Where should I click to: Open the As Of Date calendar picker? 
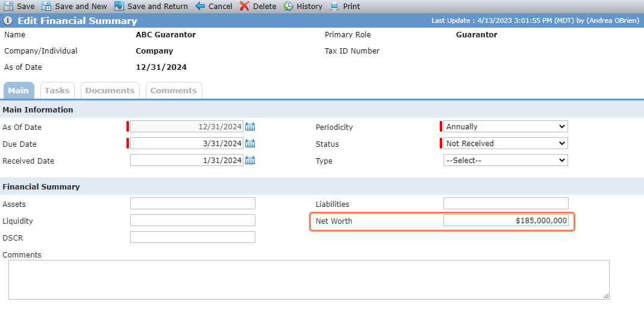(x=250, y=127)
